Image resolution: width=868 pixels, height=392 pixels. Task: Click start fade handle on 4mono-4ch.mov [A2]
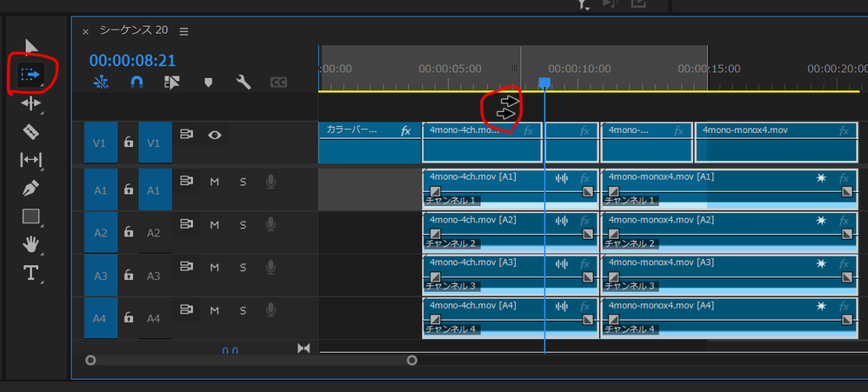436,234
